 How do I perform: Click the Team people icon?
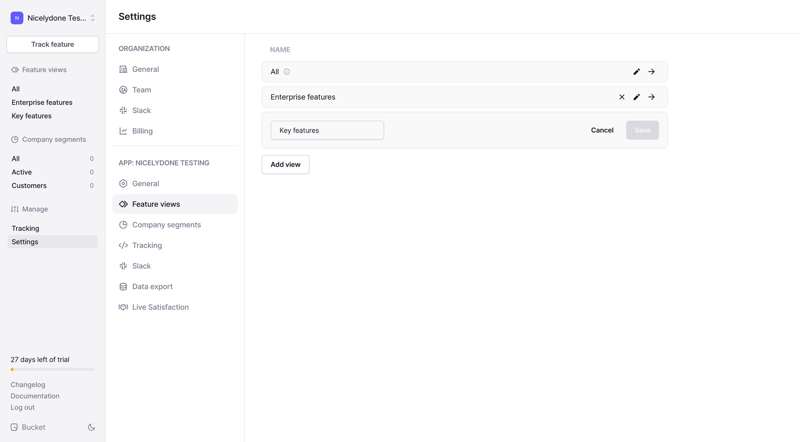point(123,90)
